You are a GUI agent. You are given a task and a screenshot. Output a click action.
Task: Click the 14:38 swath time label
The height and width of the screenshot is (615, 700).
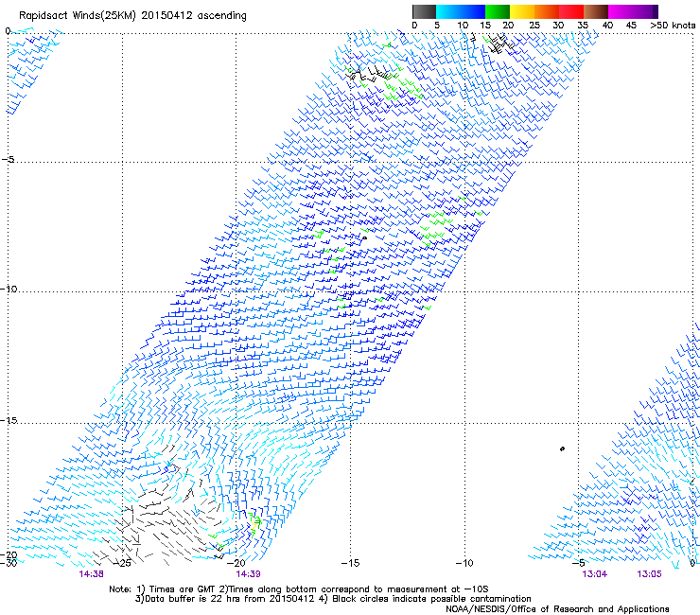click(x=91, y=574)
